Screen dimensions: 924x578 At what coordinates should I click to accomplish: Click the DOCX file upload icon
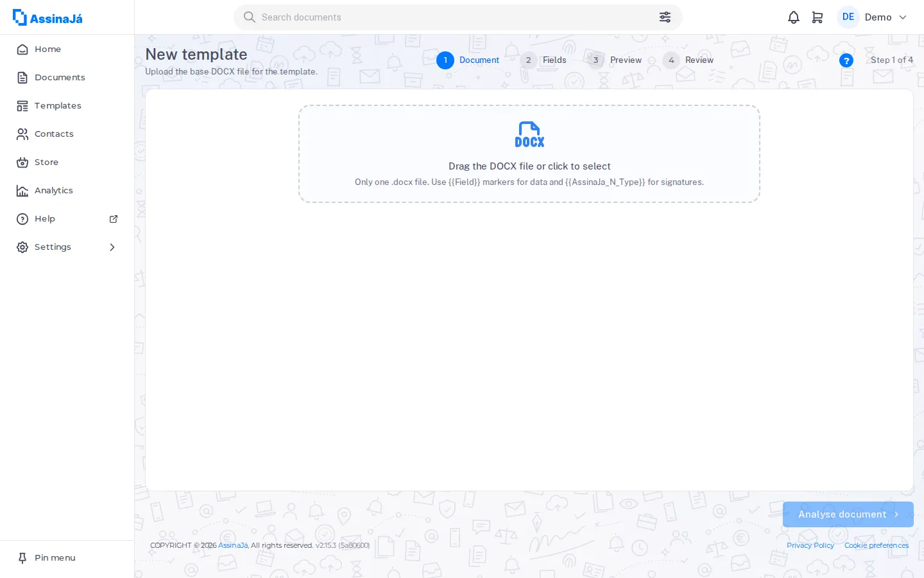(529, 134)
